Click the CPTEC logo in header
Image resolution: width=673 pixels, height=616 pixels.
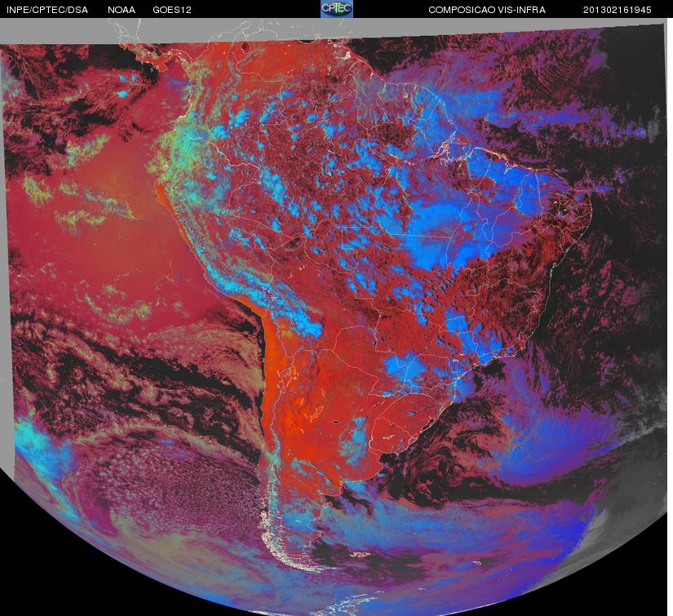[337, 9]
